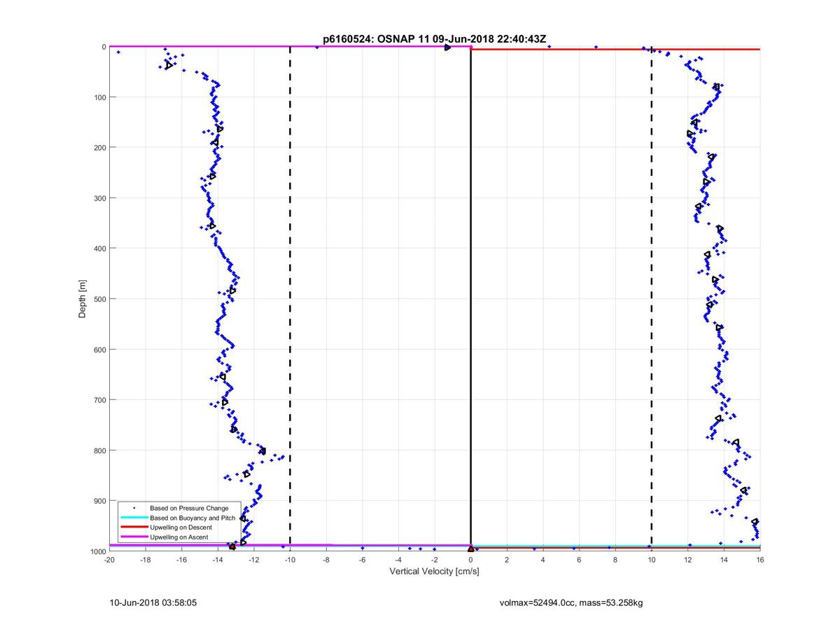Image resolution: width=840 pixels, height=620 pixels.
Task: Click the depth tick label 600
Action: 99,350
